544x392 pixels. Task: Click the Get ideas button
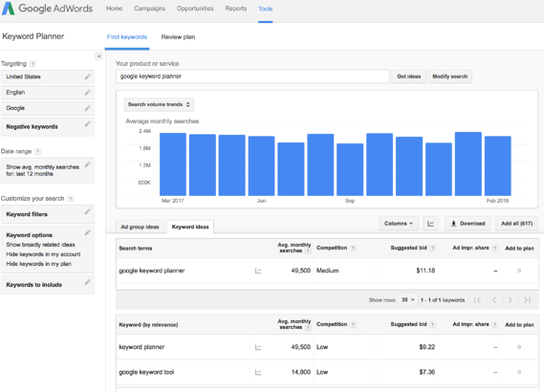pyautogui.click(x=408, y=76)
